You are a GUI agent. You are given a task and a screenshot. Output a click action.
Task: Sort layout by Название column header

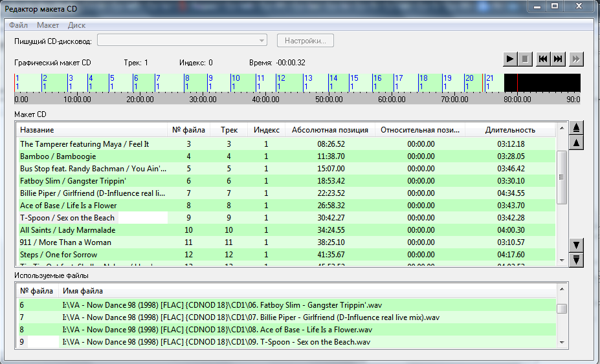click(93, 130)
